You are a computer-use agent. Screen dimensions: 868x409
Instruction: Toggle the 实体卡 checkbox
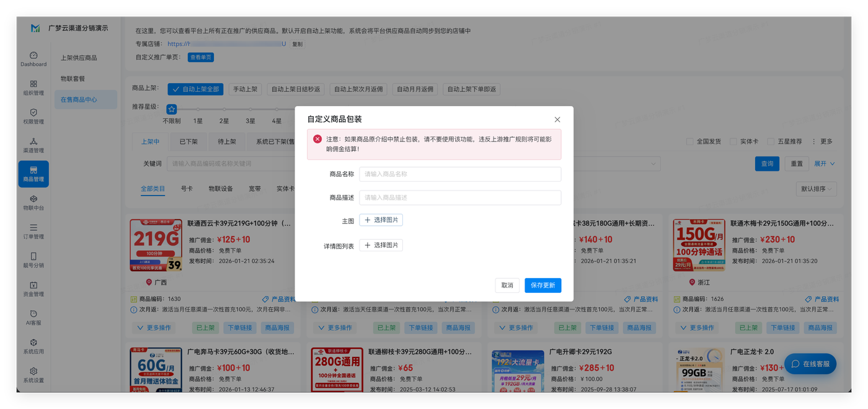pos(733,142)
